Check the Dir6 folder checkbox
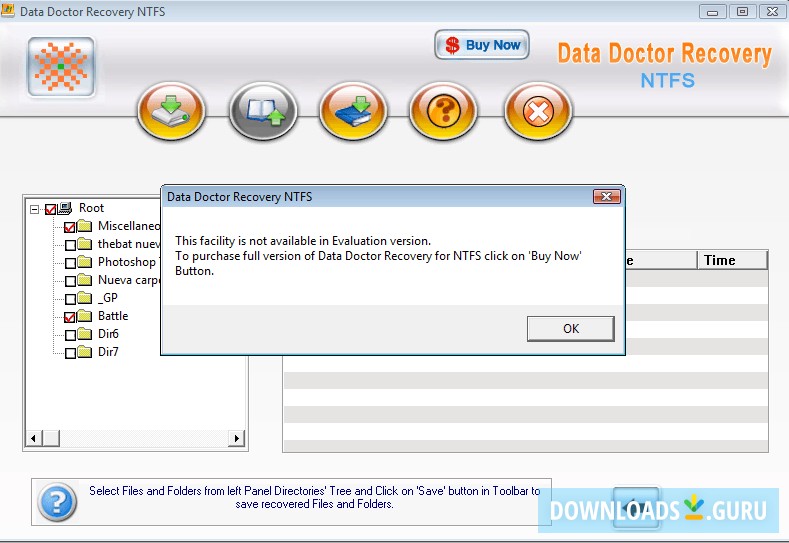This screenshot has height=543, width=789. 70,335
